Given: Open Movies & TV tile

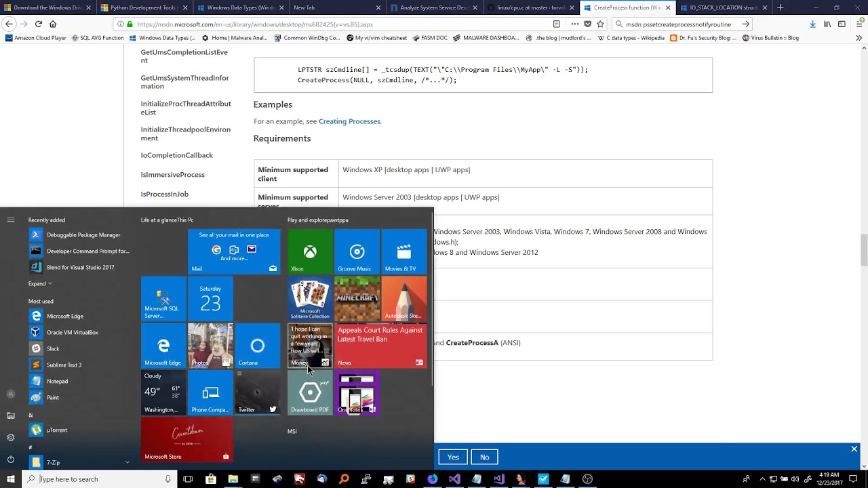Looking at the screenshot, I should (x=403, y=251).
